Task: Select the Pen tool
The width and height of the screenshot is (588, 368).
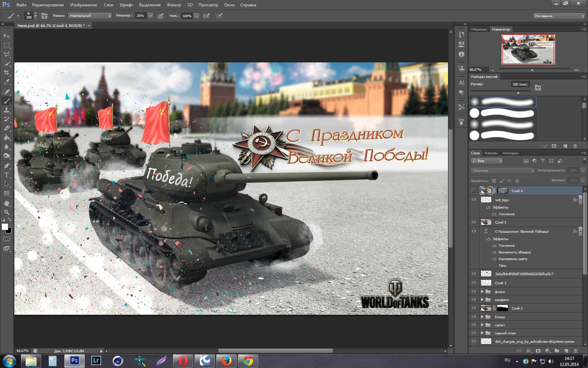Action: [x=7, y=165]
